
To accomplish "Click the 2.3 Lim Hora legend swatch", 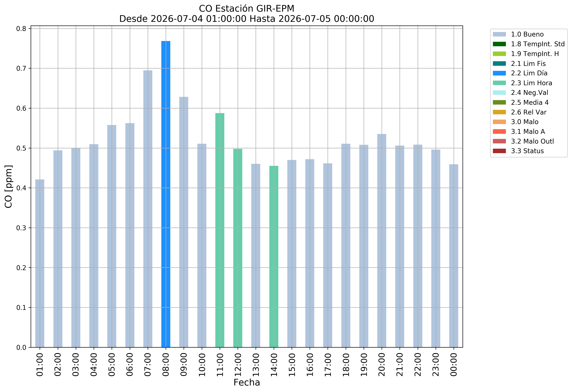I will click(499, 83).
